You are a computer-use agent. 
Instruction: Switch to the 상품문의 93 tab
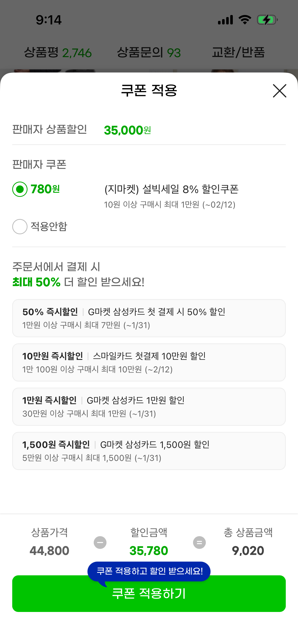click(x=149, y=53)
